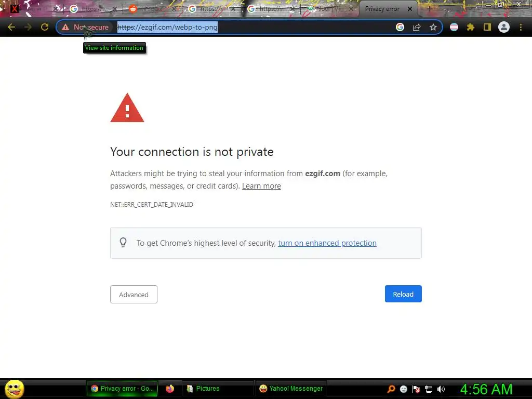The image size is (532, 399).
Task: Open a new tab with the plus button
Action: tap(429, 9)
